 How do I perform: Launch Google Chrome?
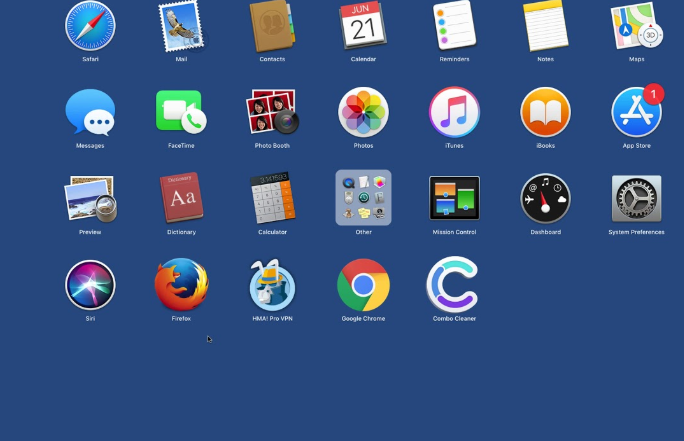click(363, 285)
